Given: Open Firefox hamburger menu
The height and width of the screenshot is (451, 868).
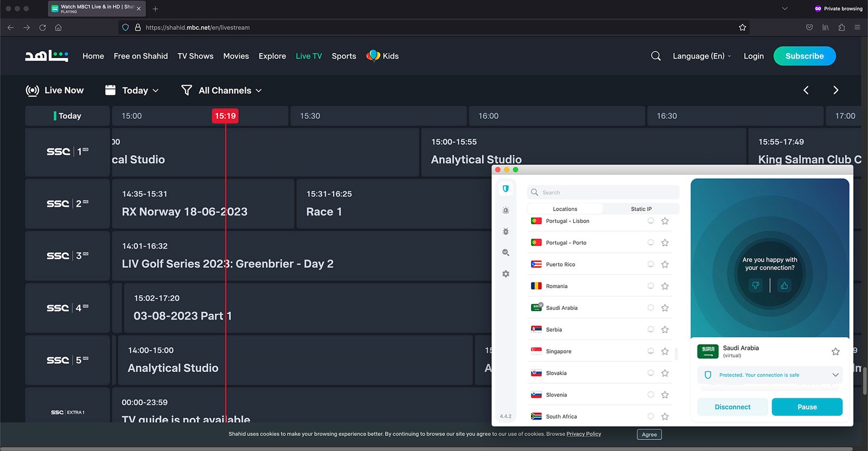Looking at the screenshot, I should coord(857,27).
